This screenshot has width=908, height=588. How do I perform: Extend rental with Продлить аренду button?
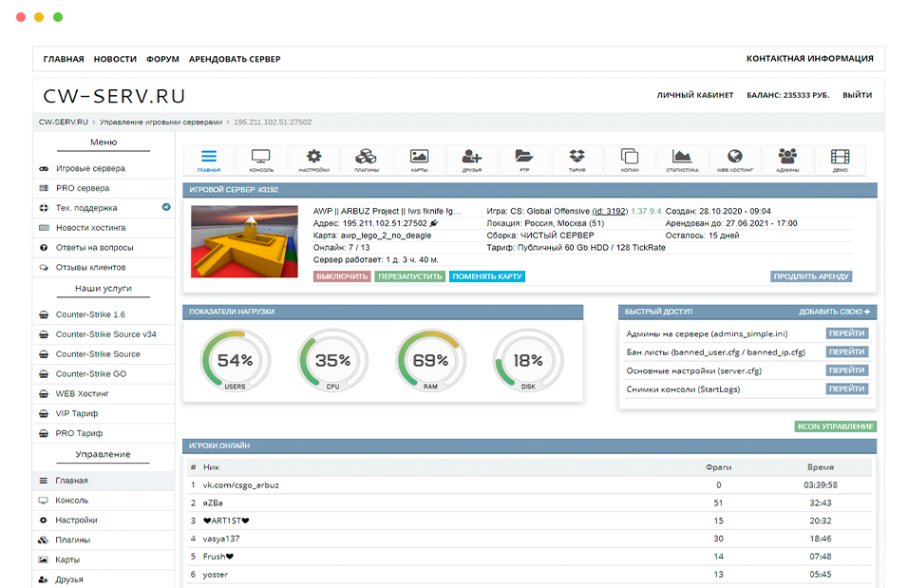(x=811, y=276)
